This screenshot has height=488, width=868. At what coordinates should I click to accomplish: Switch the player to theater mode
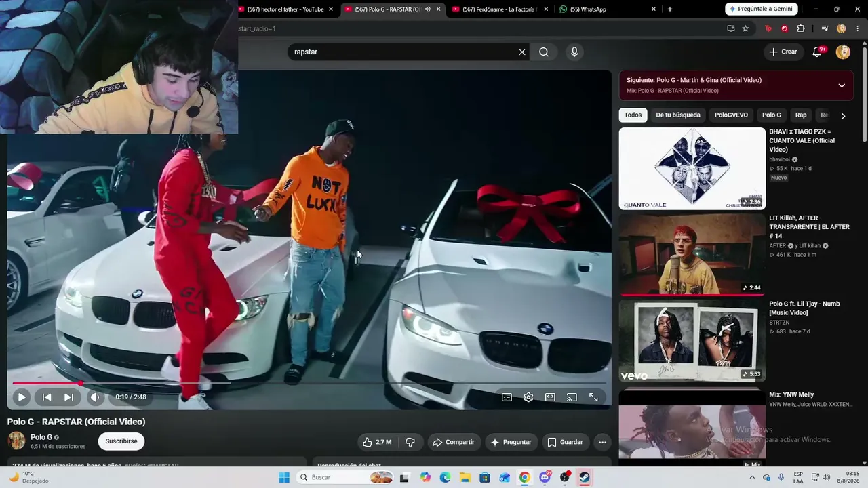pos(550,397)
